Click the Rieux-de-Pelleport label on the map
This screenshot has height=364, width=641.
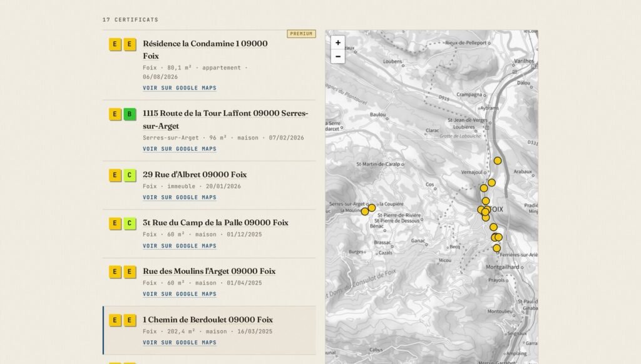466,43
